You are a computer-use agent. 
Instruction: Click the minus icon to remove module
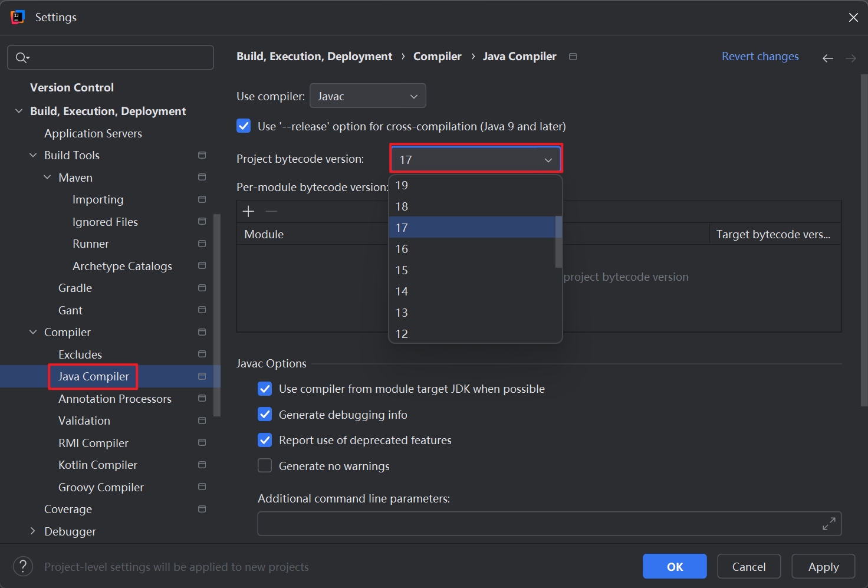pyautogui.click(x=271, y=211)
